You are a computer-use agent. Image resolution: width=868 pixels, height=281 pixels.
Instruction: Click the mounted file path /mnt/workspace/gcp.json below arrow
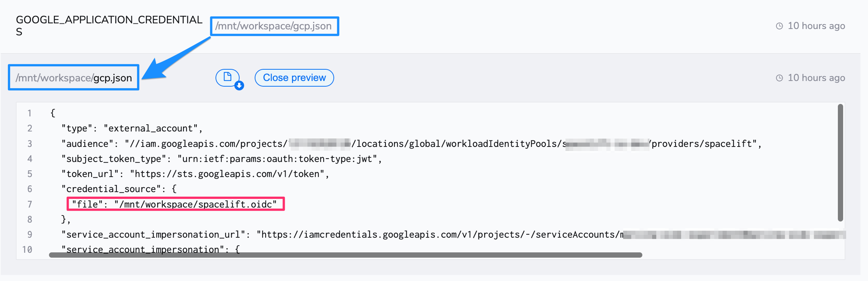[x=74, y=78]
